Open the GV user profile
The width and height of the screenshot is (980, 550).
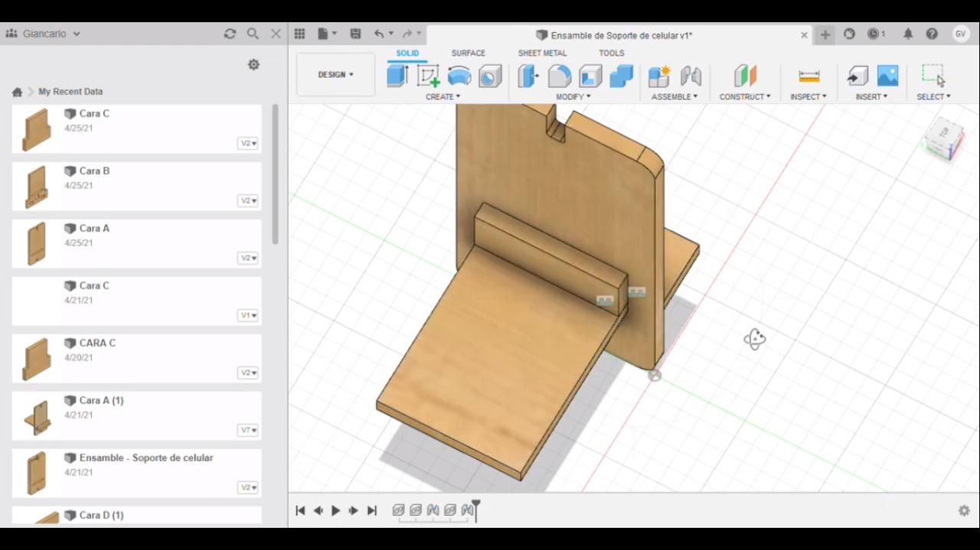click(x=961, y=34)
